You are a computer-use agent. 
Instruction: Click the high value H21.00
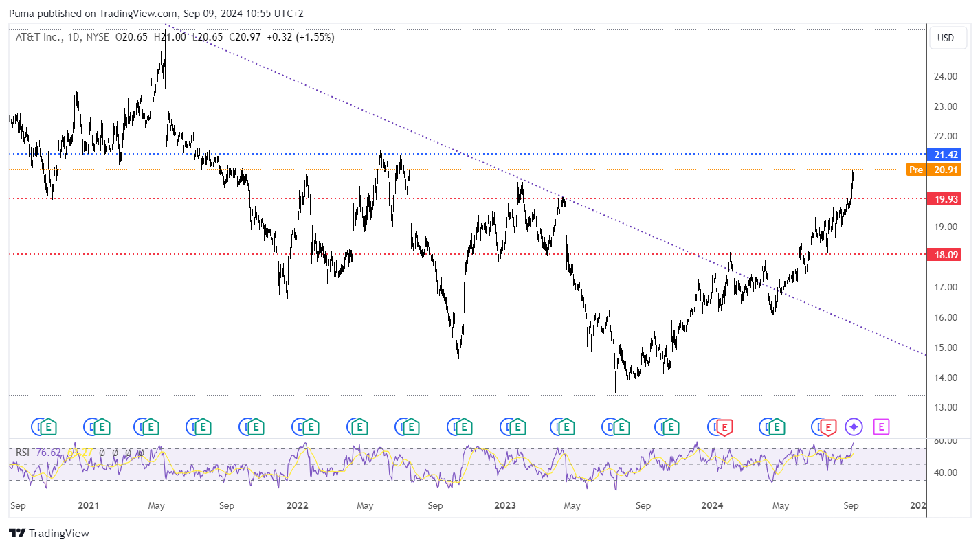169,37
